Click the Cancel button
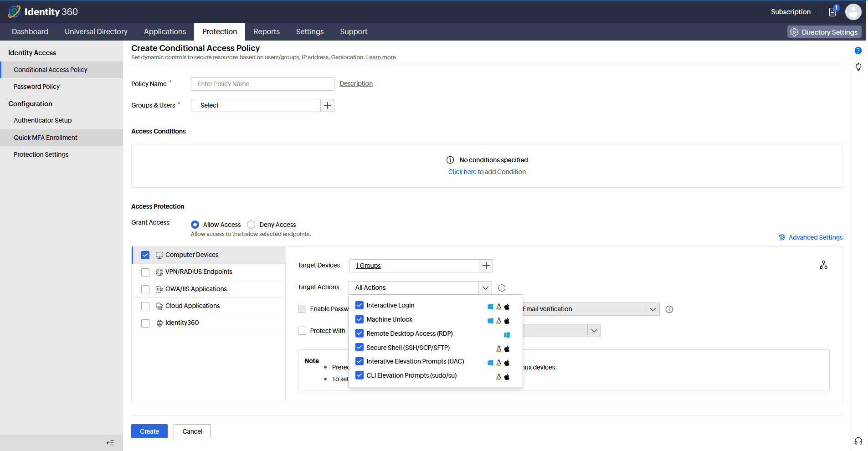The image size is (868, 451). (x=192, y=431)
